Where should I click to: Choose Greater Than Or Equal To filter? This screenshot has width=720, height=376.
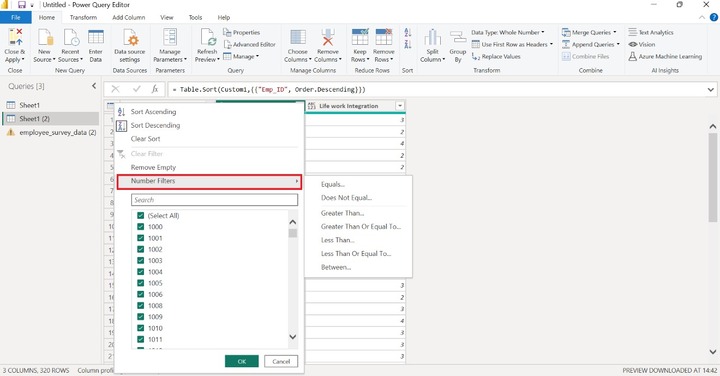click(x=361, y=226)
